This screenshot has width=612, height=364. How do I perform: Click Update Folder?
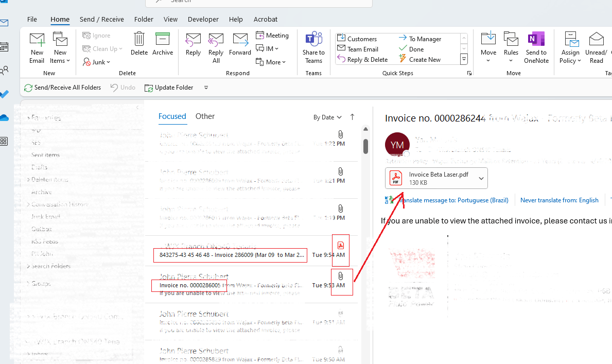tap(169, 88)
